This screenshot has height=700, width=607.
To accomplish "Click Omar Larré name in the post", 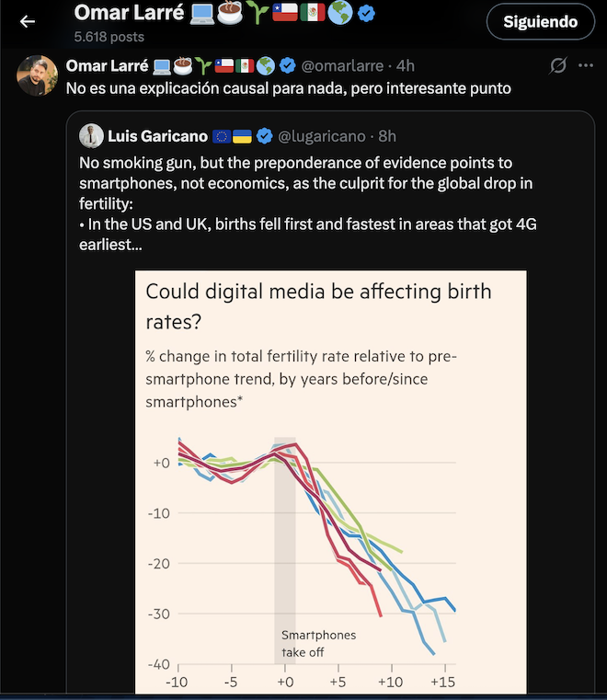I will pos(107,65).
